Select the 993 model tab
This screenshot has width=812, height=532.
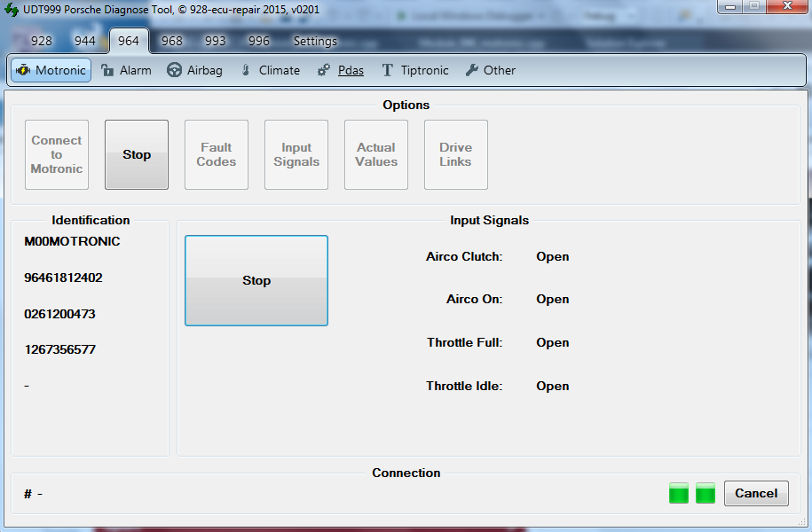216,41
